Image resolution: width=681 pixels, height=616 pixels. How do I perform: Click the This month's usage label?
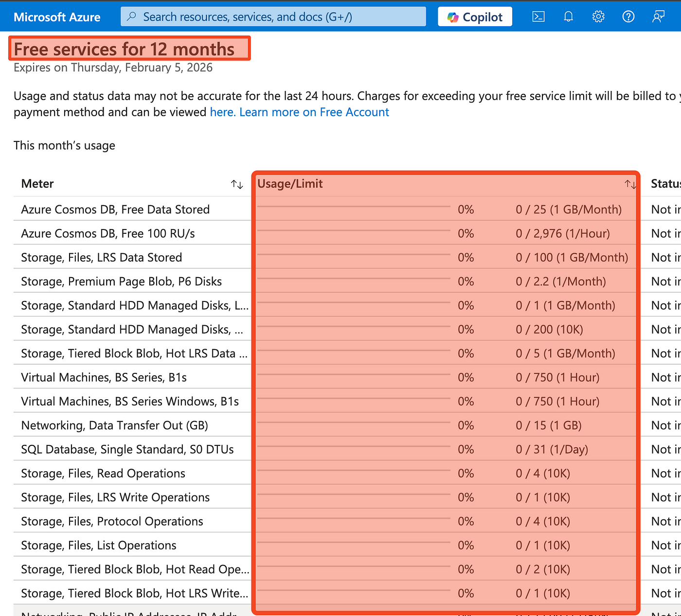coord(64,145)
